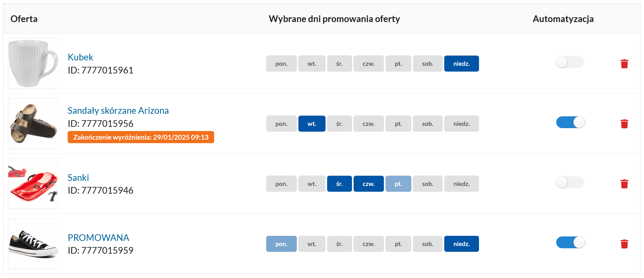This screenshot has height=278, width=644.
Task: Deselect czw. promotion day for Sanki
Action: (x=369, y=183)
